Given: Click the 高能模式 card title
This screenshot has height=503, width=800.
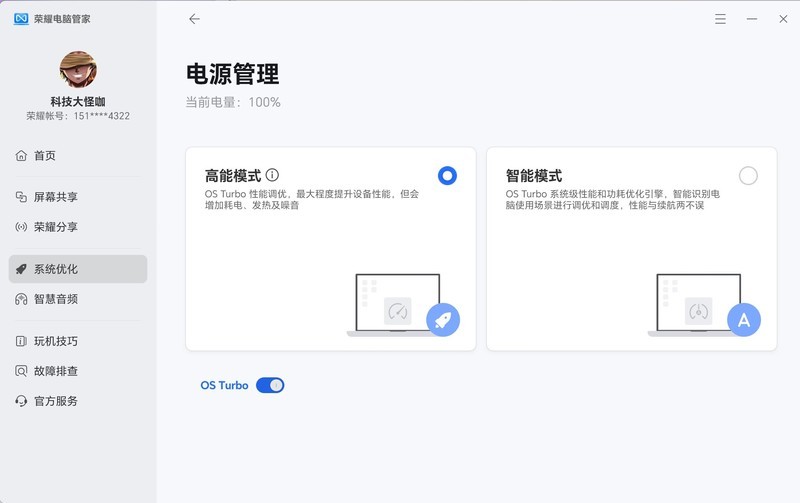Looking at the screenshot, I should coord(233,175).
